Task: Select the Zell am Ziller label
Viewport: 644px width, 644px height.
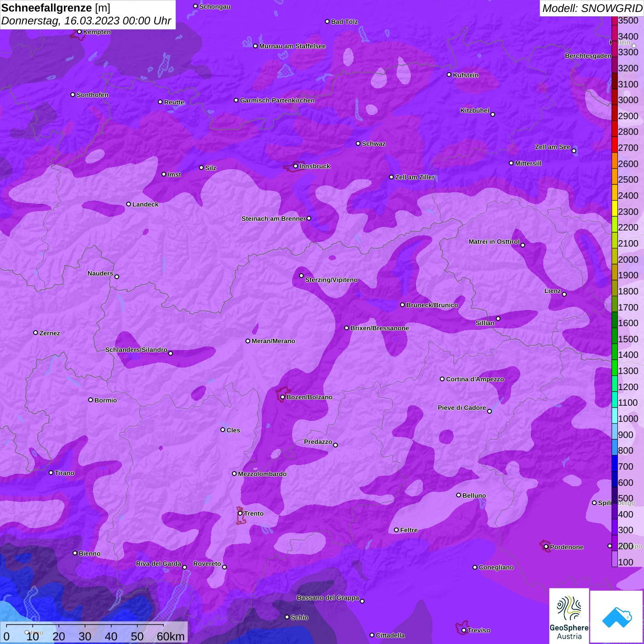Action: 415,177
